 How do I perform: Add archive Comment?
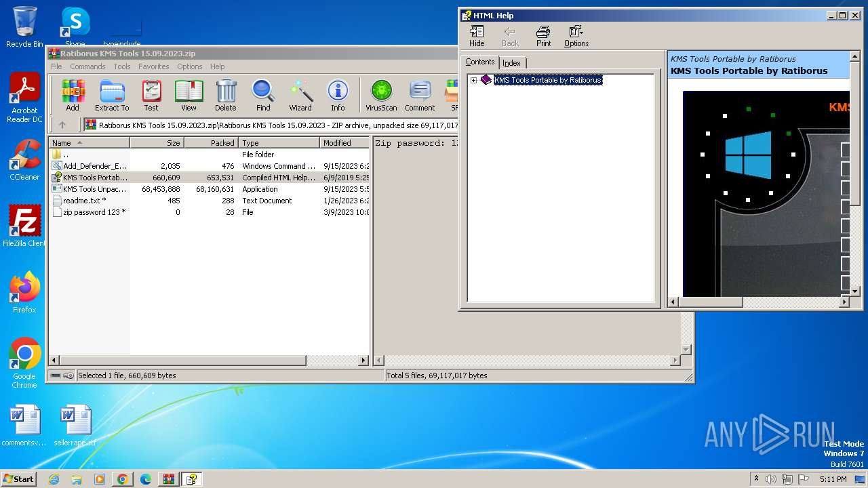420,95
